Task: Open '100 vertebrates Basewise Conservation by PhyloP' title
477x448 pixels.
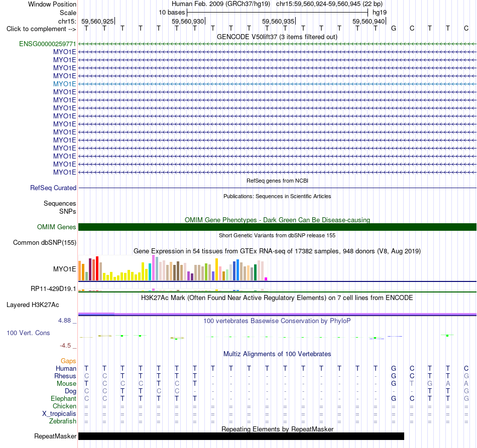Action: (277, 321)
